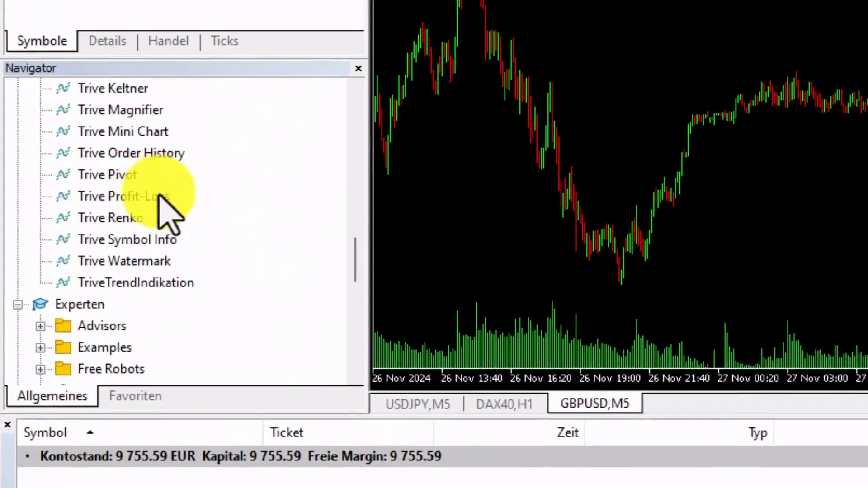
Task: Select Trive Symbol Info label
Action: [127, 239]
